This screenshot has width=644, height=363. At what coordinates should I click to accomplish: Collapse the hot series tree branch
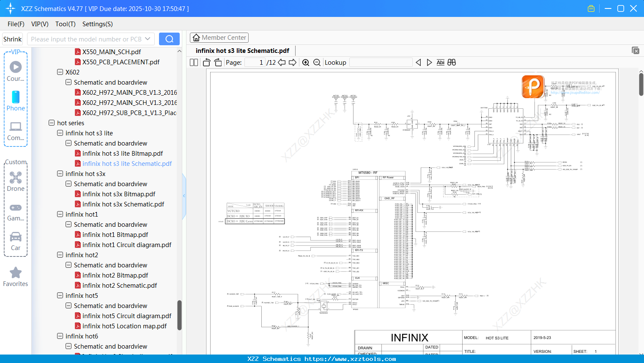coord(51,123)
